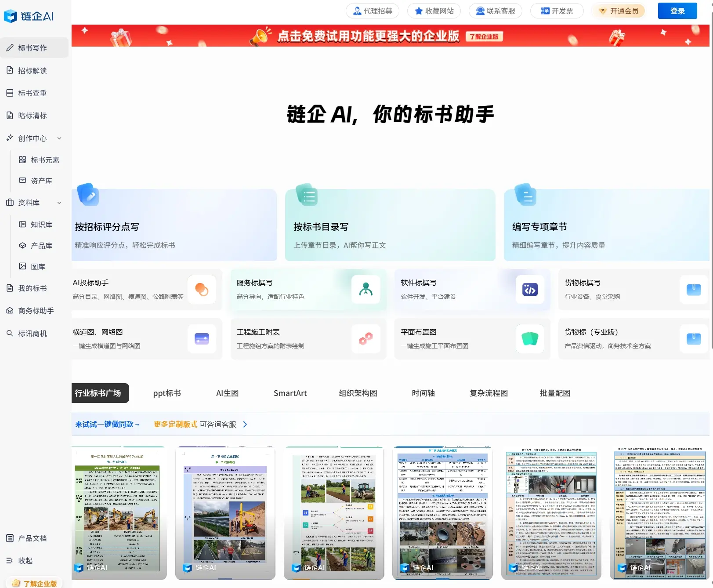713x588 pixels.
Task: Open first excavator template thumbnail
Action: click(x=119, y=513)
